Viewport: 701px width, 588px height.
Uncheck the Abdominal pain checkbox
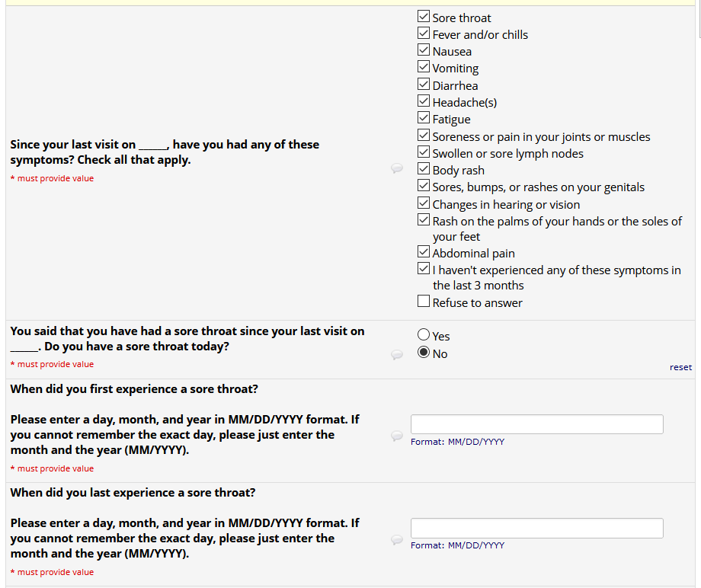tap(424, 252)
